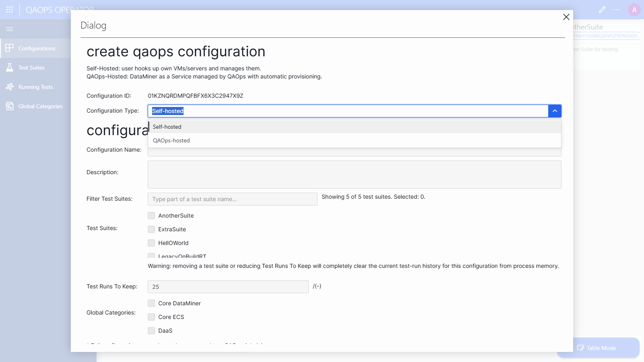Screen dimensions: 644x362
Task: Check the LegacyOnBuildRT test suite
Action: pos(151,256)
